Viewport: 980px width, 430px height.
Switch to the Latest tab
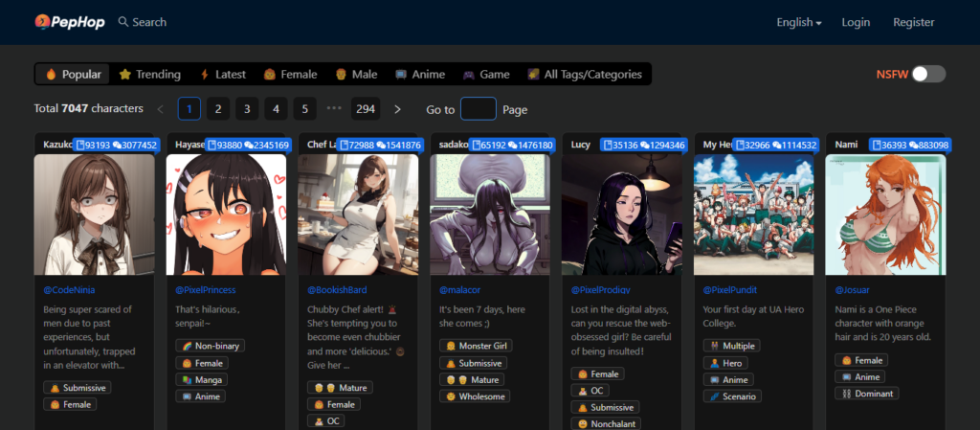[222, 75]
